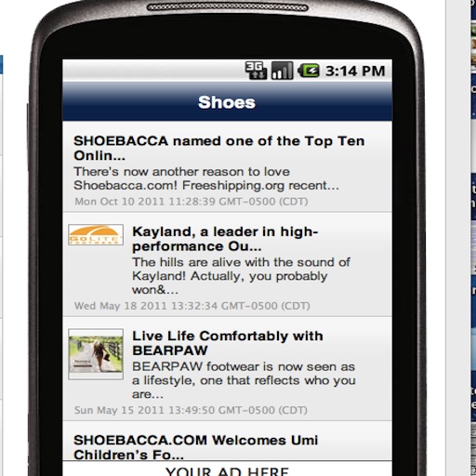Tap the phone speaker grille at top
476x476 pixels.
227,7
